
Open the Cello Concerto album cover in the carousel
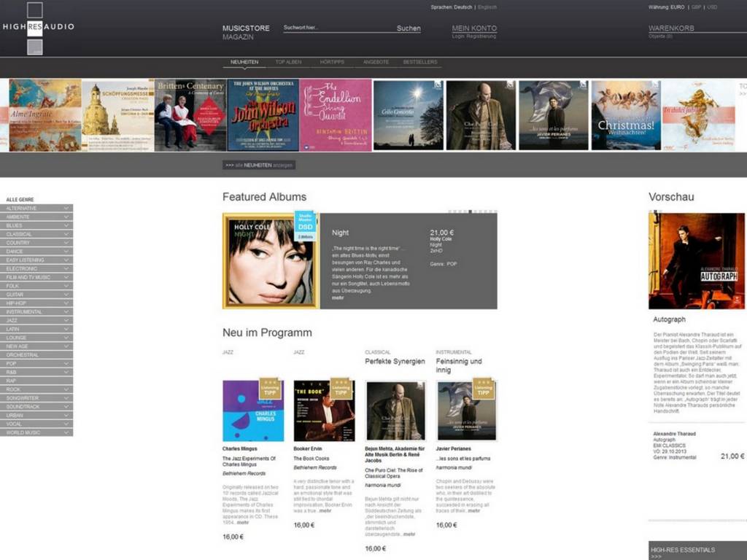pyautogui.click(x=409, y=115)
